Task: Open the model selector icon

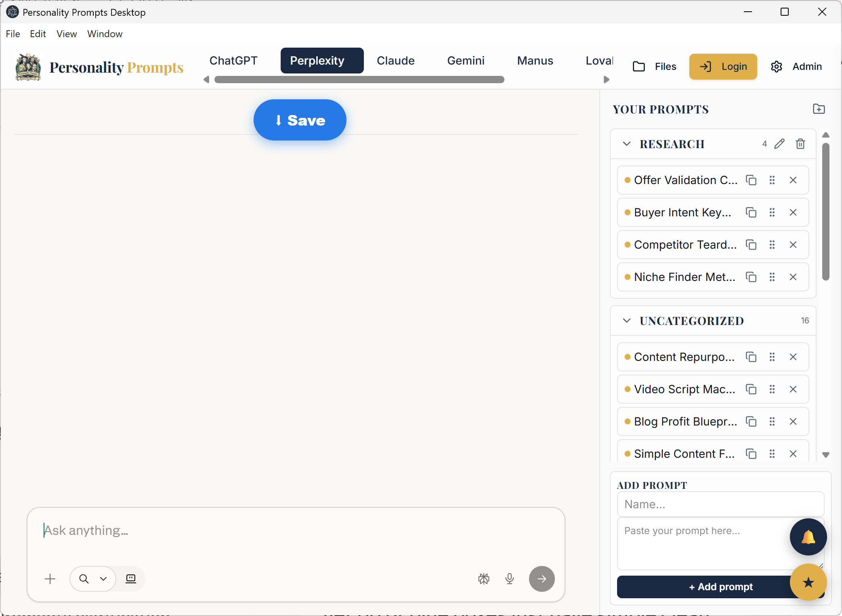Action: [484, 579]
